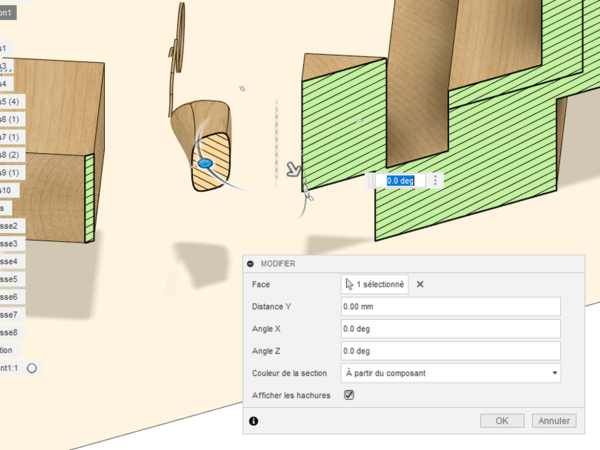
Task: Clear the Face selection with X
Action: pos(420,284)
